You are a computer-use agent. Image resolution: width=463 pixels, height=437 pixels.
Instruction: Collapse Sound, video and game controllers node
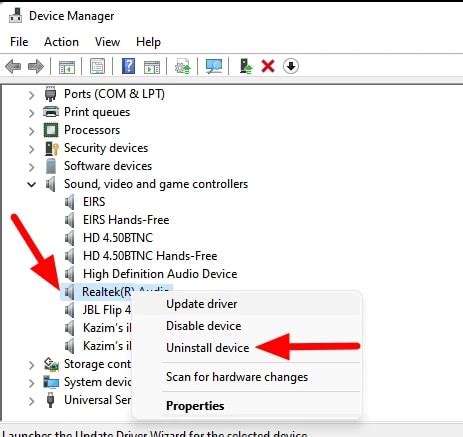pyautogui.click(x=31, y=184)
